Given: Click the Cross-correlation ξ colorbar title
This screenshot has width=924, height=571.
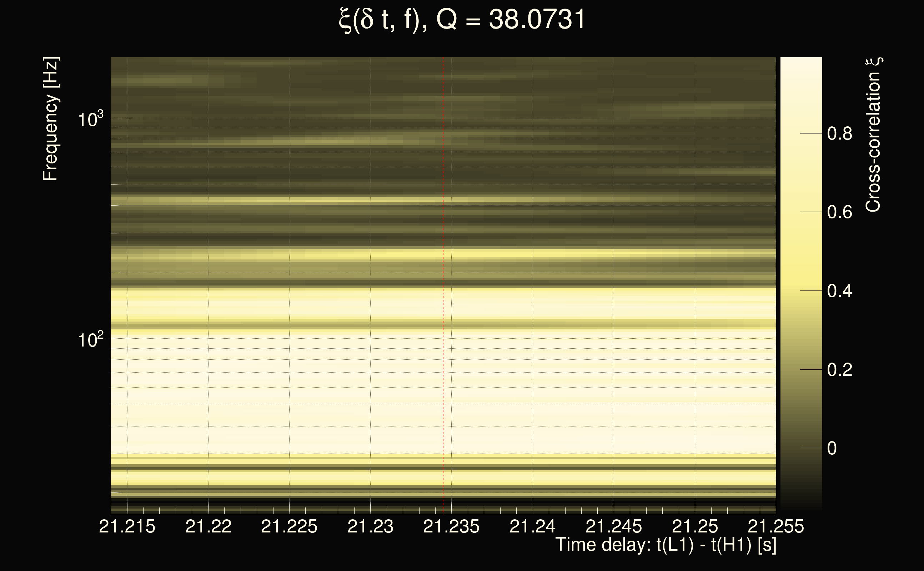Looking at the screenshot, I should click(x=874, y=135).
